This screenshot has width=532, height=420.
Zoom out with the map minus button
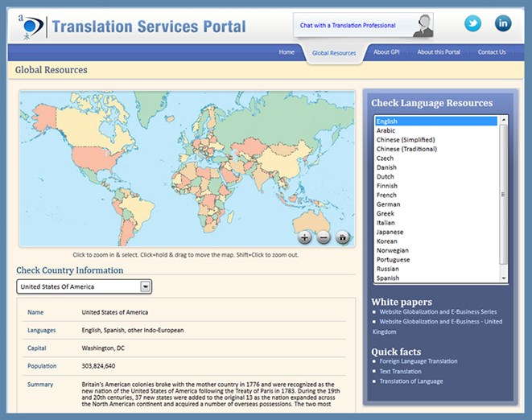click(x=324, y=237)
